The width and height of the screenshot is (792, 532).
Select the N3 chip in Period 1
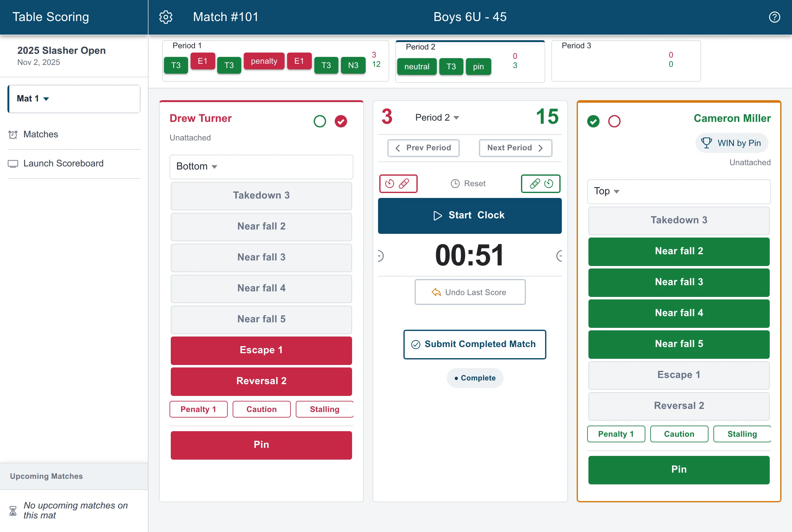tap(353, 65)
